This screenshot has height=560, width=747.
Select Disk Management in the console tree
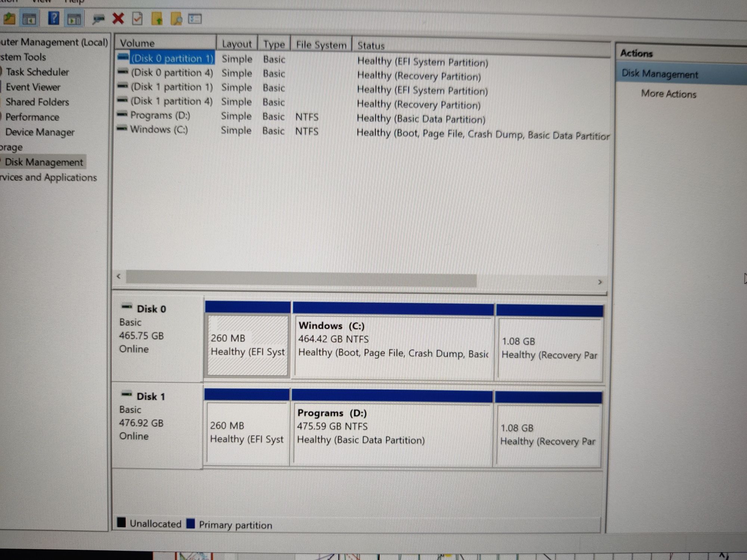(x=44, y=162)
